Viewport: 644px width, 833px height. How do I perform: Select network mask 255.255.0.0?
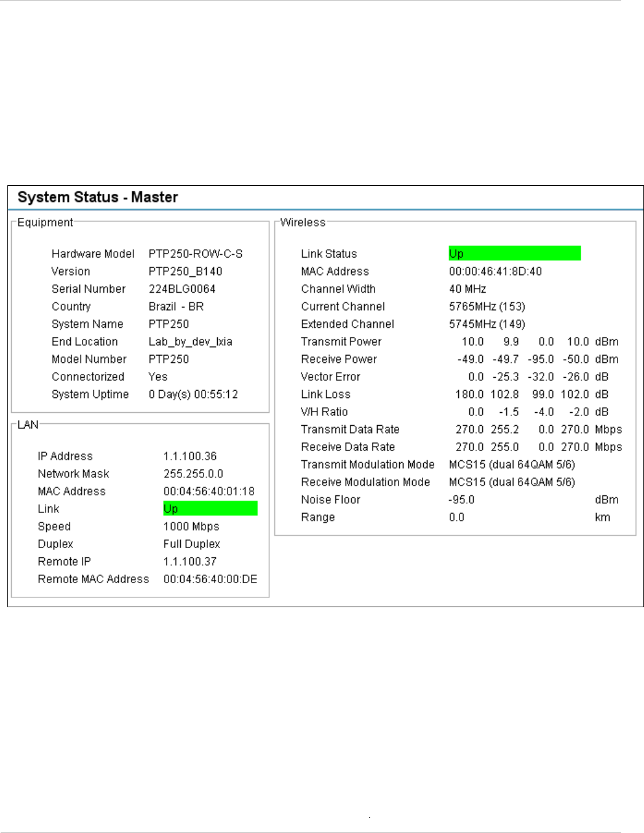point(193,474)
